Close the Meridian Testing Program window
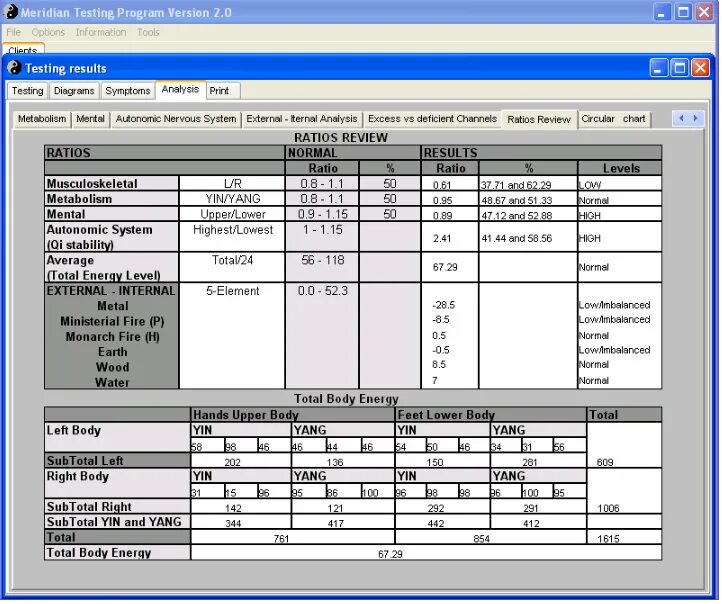 (704, 12)
